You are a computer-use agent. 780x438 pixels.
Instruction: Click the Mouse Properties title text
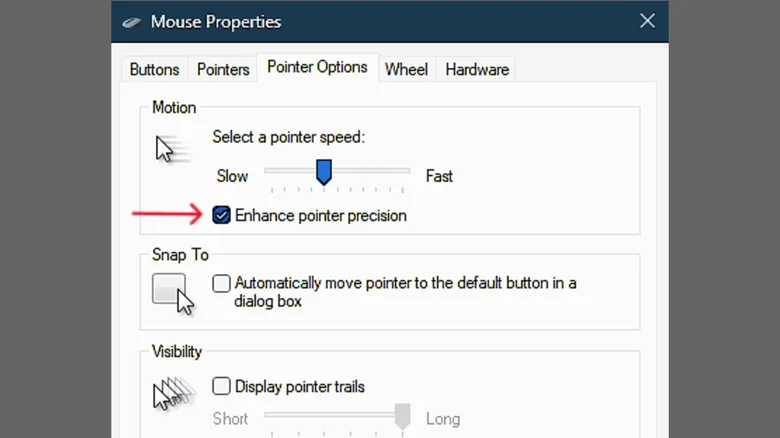tap(216, 22)
